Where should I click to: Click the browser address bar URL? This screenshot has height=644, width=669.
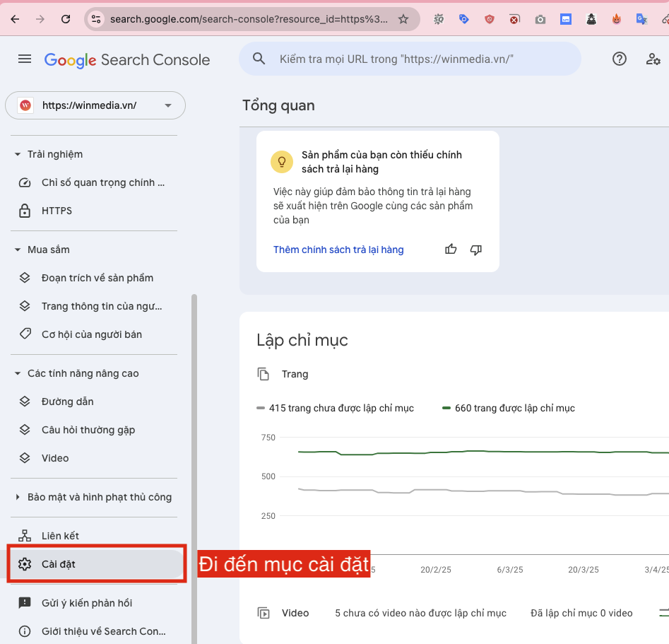coord(249,19)
